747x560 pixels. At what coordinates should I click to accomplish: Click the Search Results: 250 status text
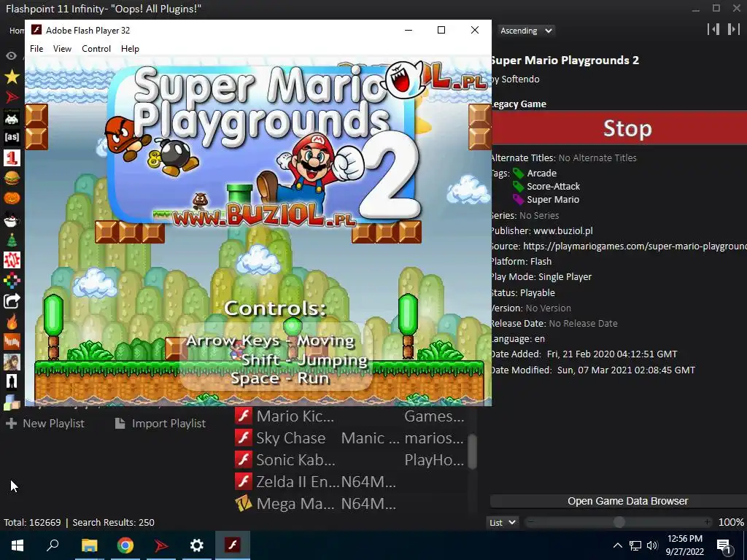coord(113,522)
